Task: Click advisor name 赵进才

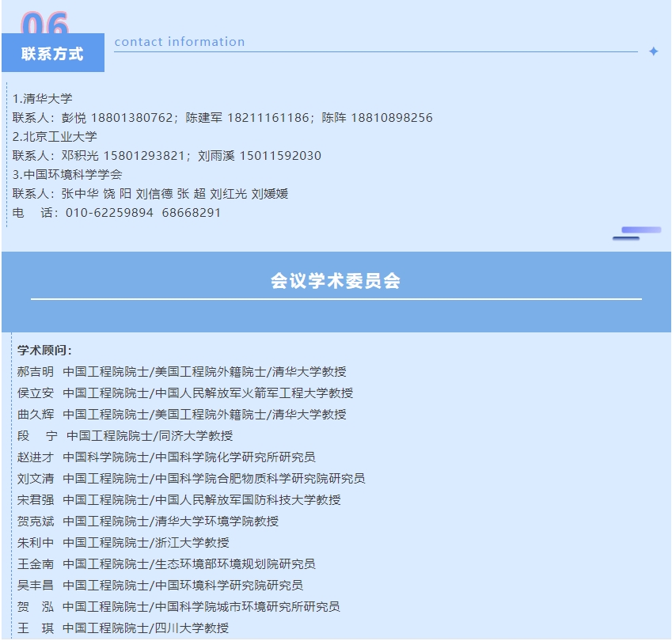Action: (36, 457)
